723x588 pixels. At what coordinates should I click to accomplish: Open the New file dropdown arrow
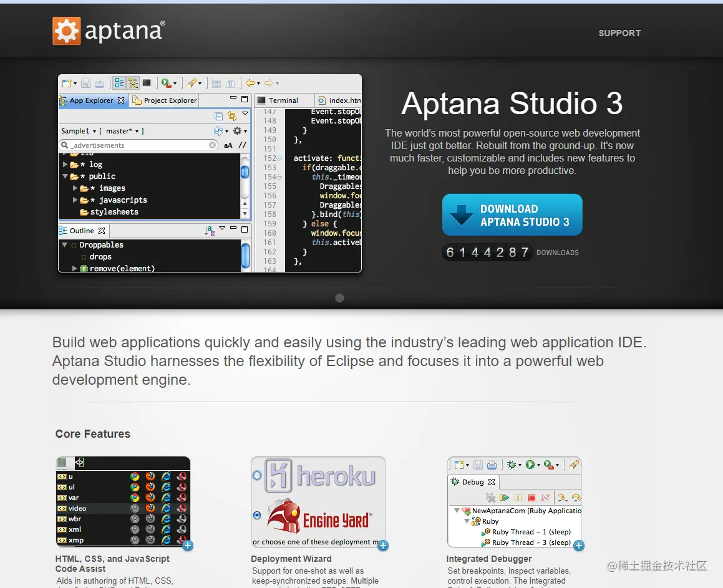75,84
